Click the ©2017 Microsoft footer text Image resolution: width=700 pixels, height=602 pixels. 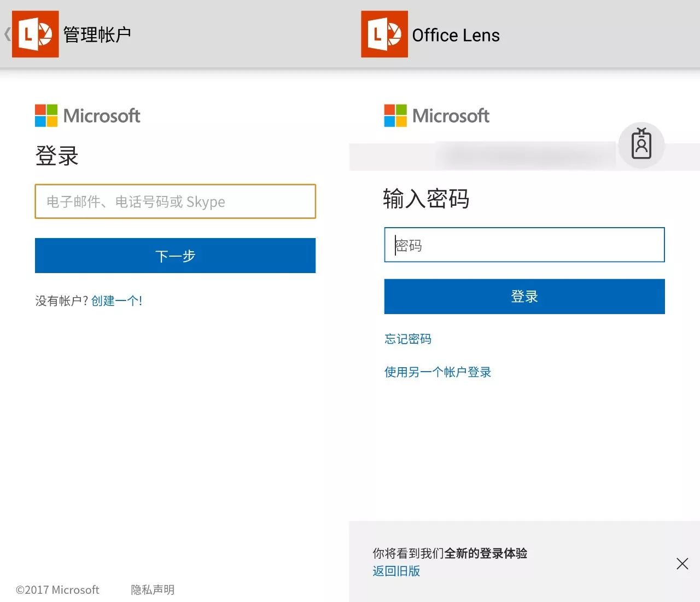tap(57, 589)
